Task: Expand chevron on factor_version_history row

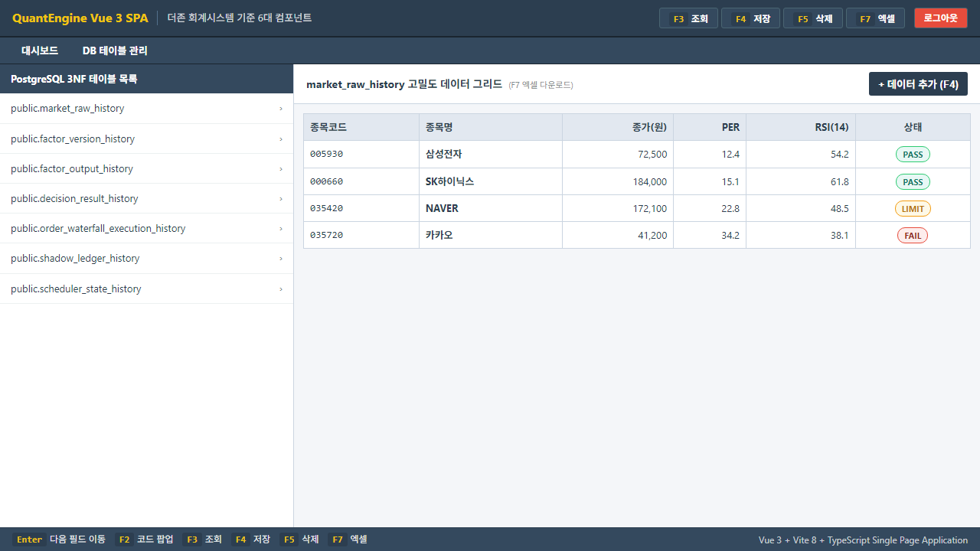Action: click(x=281, y=139)
